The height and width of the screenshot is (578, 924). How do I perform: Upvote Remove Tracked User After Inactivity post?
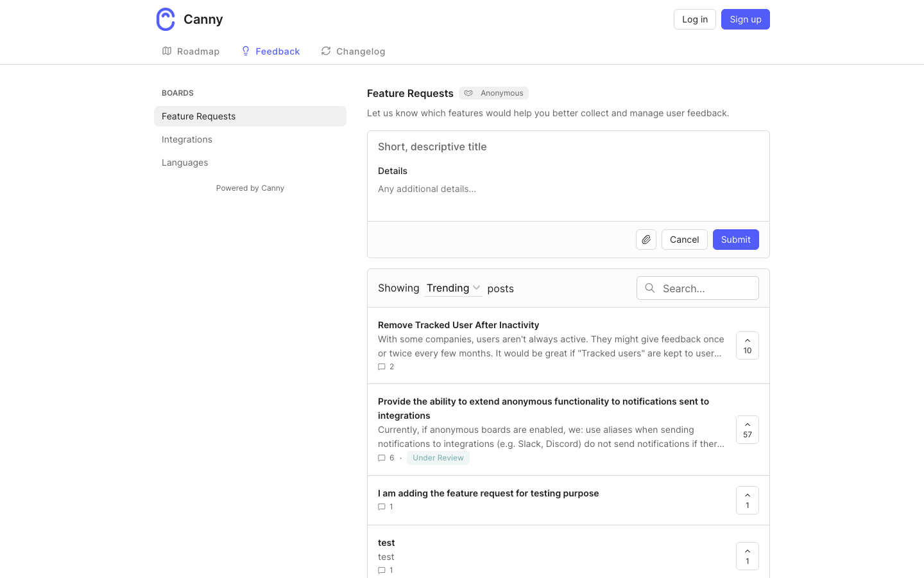coord(748,346)
